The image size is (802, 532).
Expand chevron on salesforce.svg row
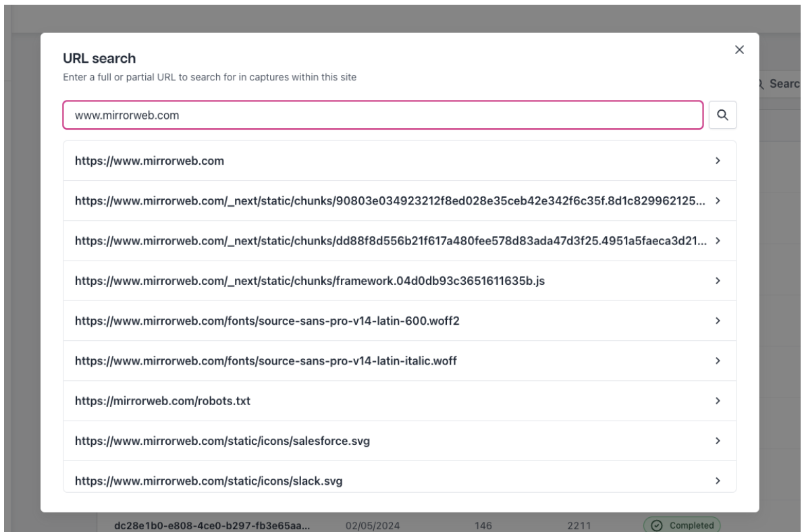718,441
